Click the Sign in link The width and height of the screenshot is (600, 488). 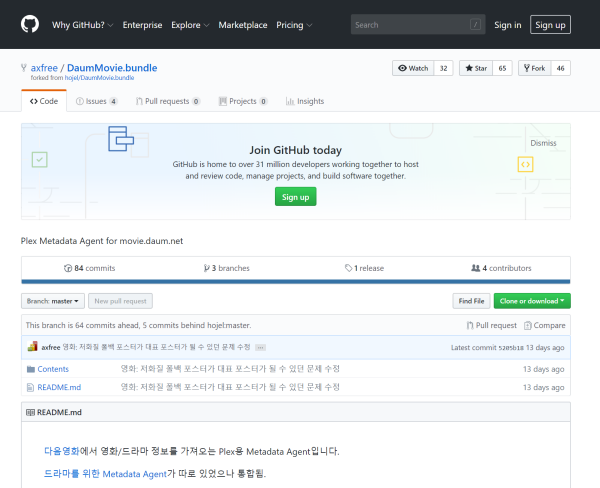click(507, 25)
